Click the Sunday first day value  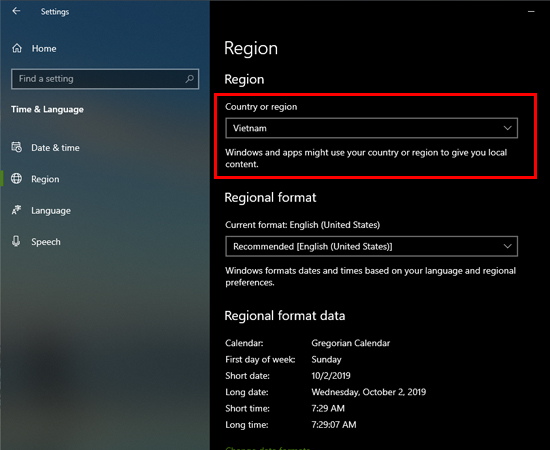click(x=326, y=360)
